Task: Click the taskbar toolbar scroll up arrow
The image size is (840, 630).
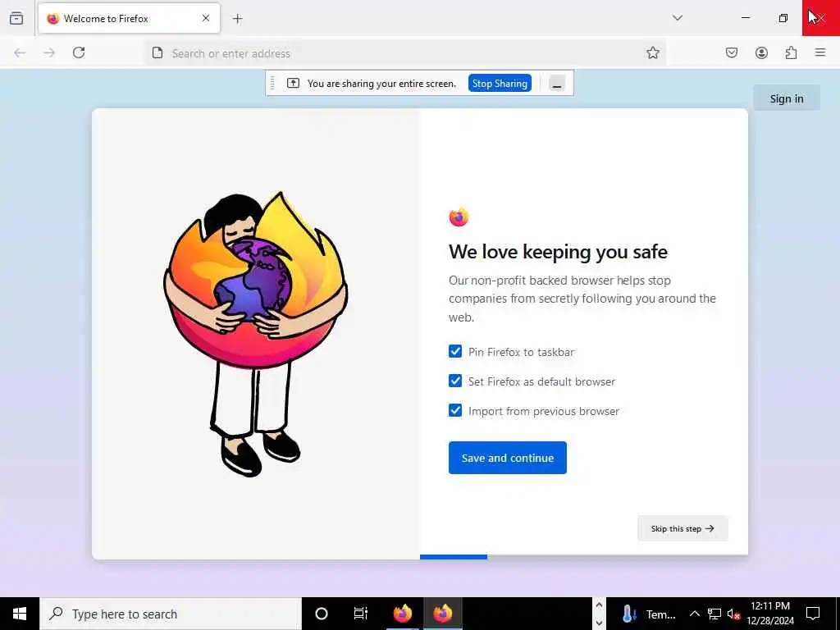Action: [x=599, y=605]
